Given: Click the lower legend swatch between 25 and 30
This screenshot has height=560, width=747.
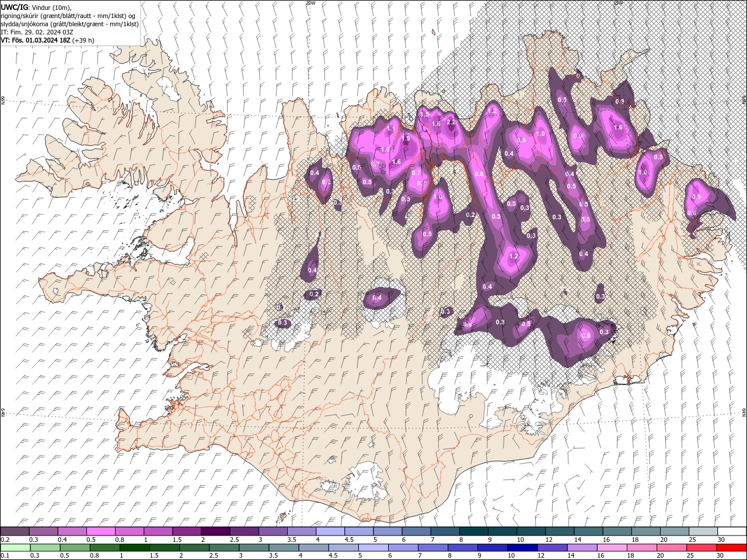Looking at the screenshot, I should point(701,547).
